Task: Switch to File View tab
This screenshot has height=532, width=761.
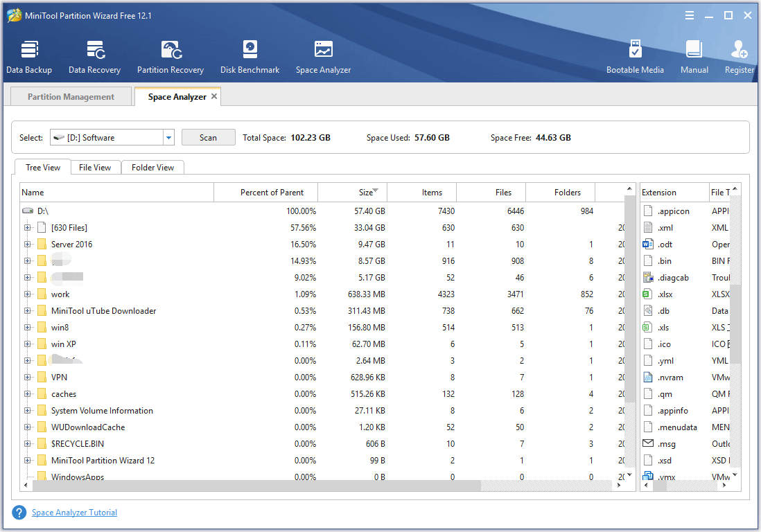Action: click(x=95, y=168)
